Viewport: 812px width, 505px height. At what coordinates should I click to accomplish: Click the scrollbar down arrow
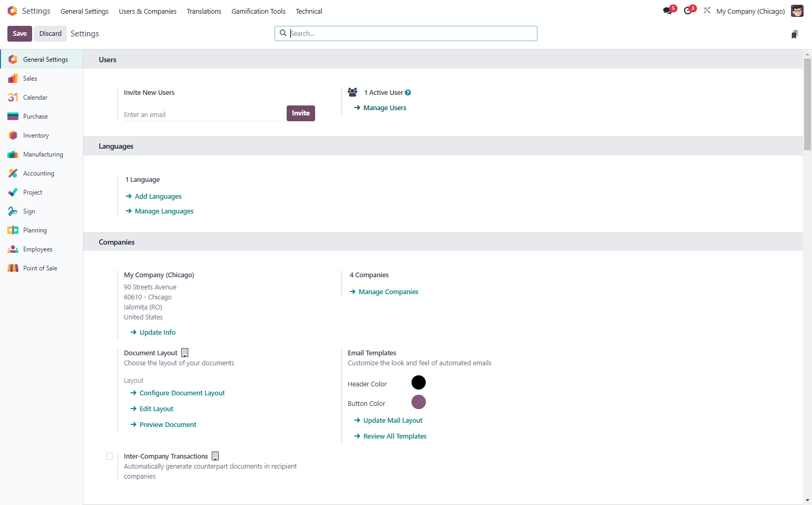coord(807,500)
